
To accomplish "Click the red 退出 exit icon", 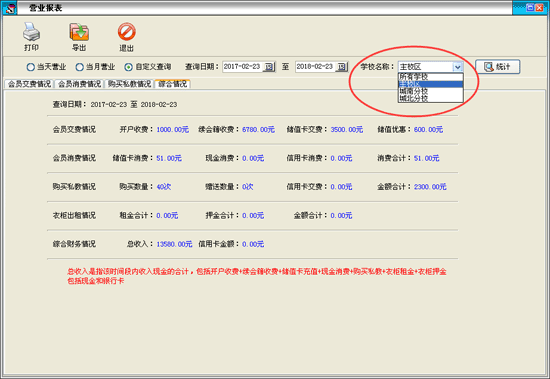I will click(x=127, y=32).
